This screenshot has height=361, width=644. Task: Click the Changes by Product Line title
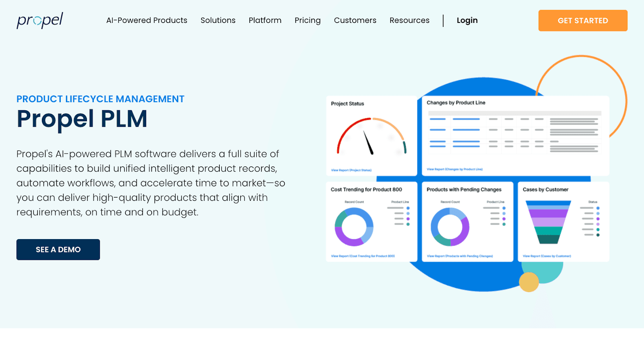click(x=456, y=103)
